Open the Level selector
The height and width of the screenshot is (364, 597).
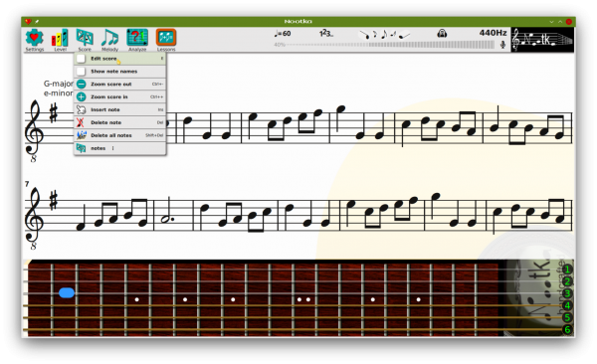[60, 40]
